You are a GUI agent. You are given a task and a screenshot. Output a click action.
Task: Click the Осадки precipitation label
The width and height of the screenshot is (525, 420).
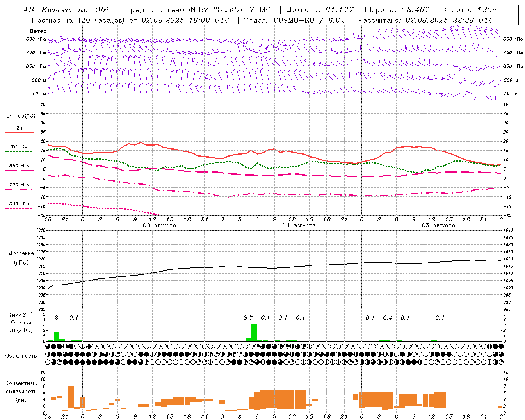tap(21, 322)
